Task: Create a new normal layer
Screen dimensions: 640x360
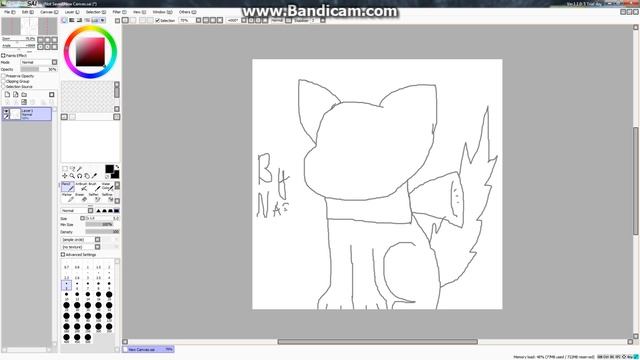Action: click(x=7, y=94)
